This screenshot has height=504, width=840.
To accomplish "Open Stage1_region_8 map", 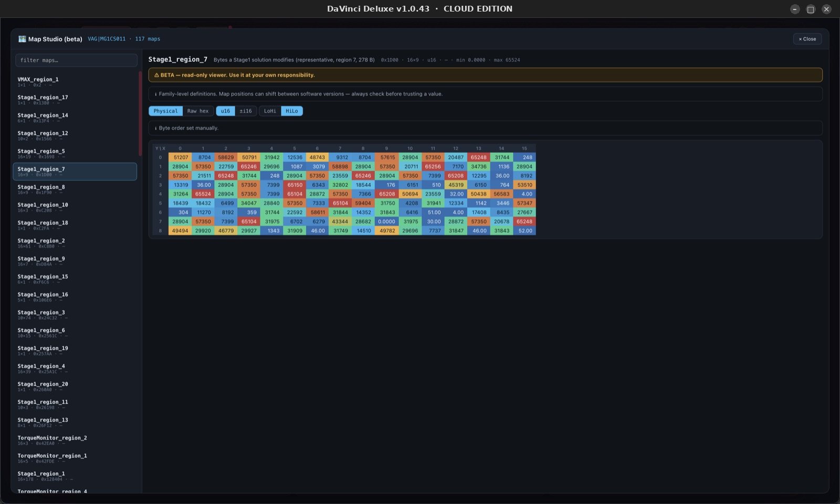I will [75, 189].
